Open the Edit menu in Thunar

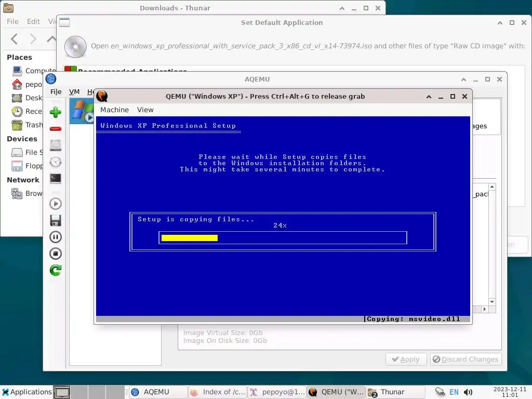pyautogui.click(x=34, y=21)
